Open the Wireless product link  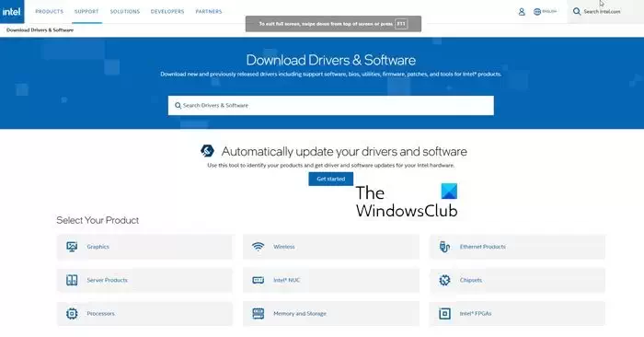tap(330, 247)
